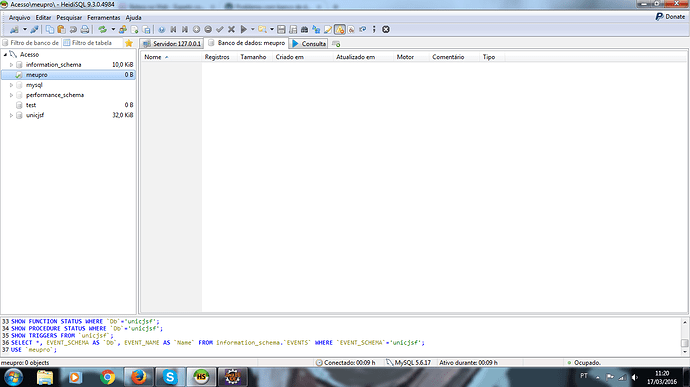
Task: Toggle the highlighted warning toolbar button
Action: click(340, 29)
